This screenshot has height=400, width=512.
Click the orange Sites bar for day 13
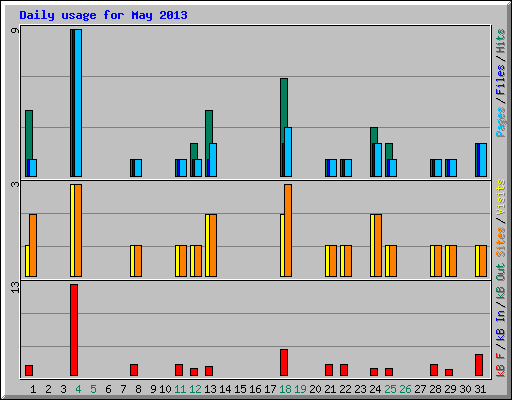(213, 245)
